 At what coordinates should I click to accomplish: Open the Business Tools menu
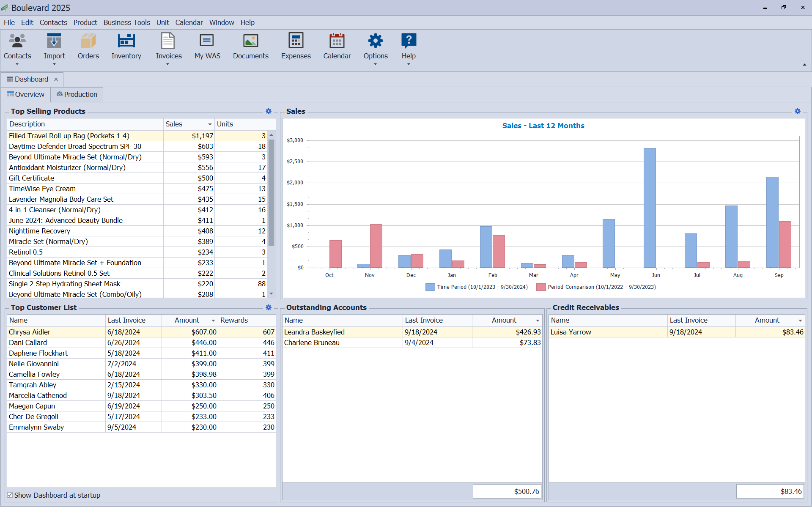[x=126, y=22]
